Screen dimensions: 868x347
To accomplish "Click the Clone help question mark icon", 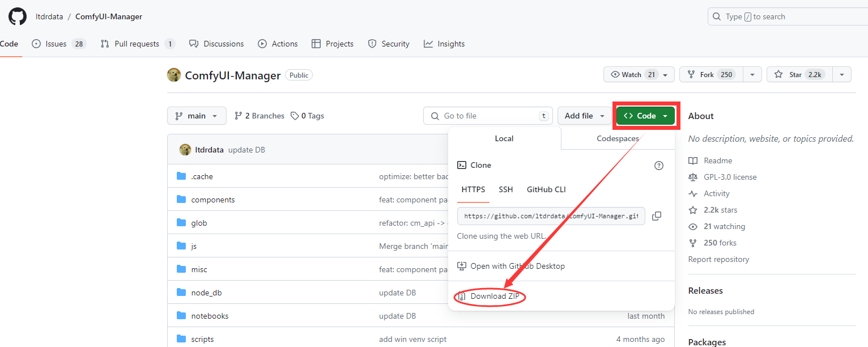I will tap(658, 166).
